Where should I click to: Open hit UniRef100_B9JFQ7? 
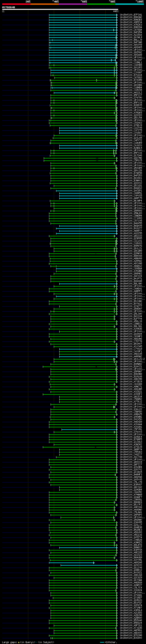click(131, 603)
